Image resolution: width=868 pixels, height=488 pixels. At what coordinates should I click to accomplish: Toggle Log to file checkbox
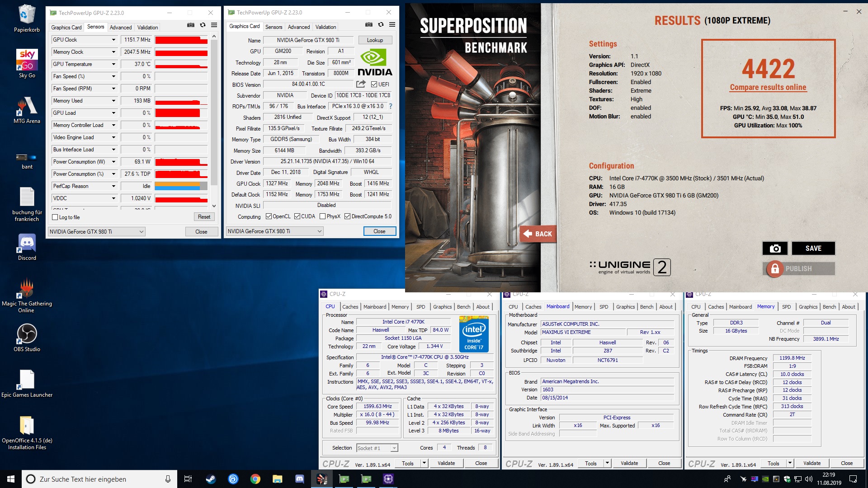point(55,217)
